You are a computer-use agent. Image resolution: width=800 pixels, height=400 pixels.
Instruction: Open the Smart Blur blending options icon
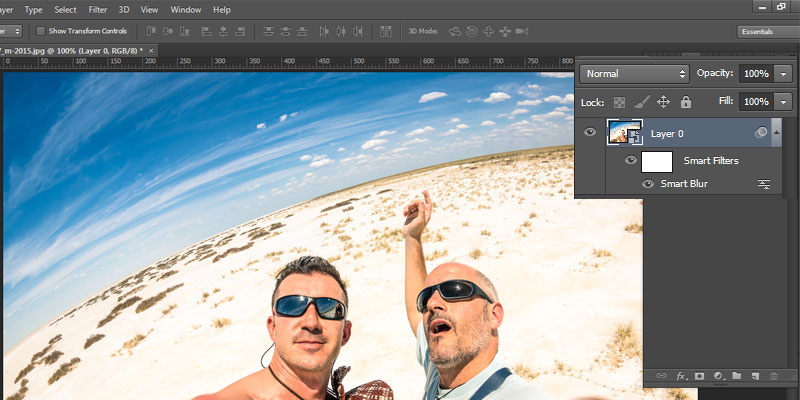coord(764,184)
